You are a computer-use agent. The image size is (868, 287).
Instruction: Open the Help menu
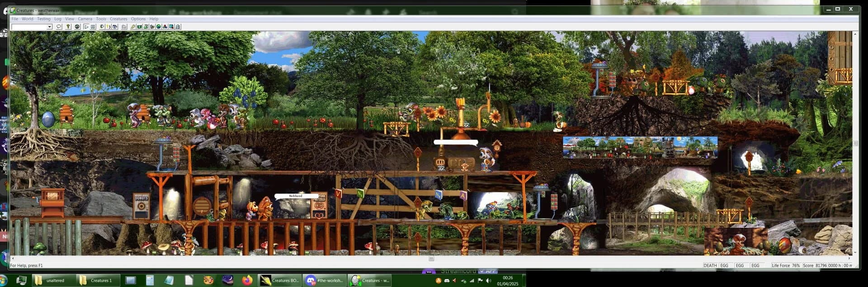[x=154, y=19]
